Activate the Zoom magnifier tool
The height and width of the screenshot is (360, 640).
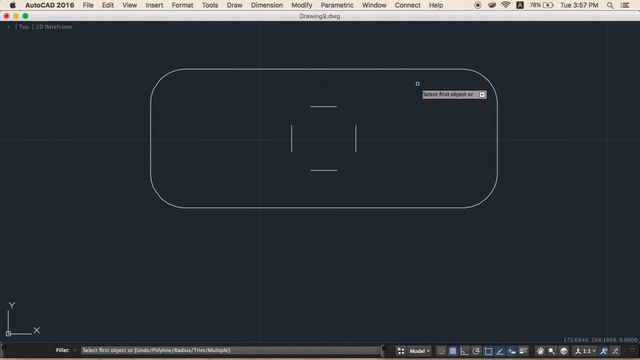tap(552, 351)
